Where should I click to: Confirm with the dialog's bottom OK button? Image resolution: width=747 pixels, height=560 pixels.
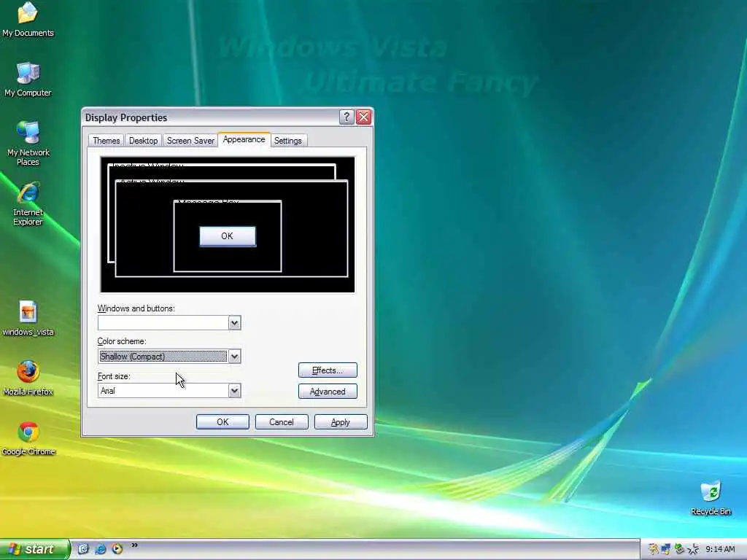click(x=222, y=422)
